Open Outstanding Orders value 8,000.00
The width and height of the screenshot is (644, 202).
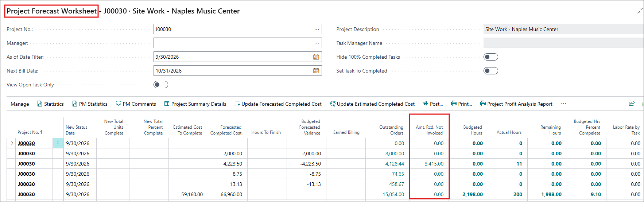(x=395, y=154)
